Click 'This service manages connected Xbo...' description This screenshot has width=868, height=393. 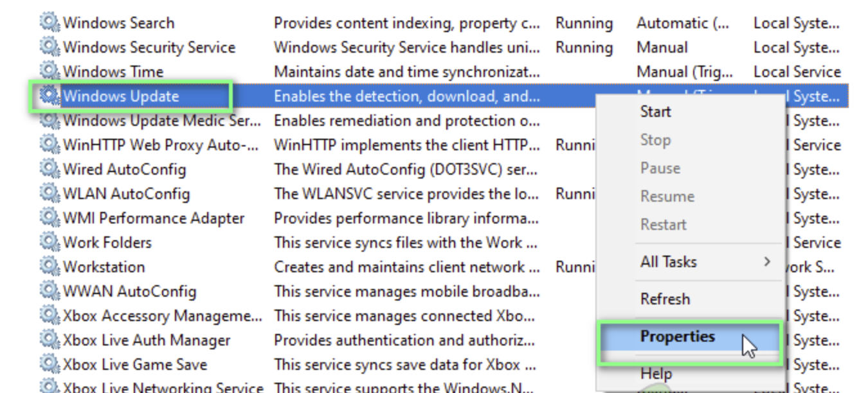(404, 316)
